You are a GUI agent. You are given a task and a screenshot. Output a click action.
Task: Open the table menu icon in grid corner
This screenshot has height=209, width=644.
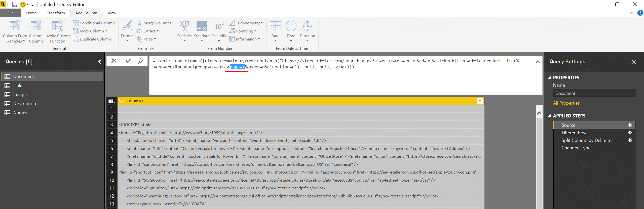pyautogui.click(x=112, y=101)
